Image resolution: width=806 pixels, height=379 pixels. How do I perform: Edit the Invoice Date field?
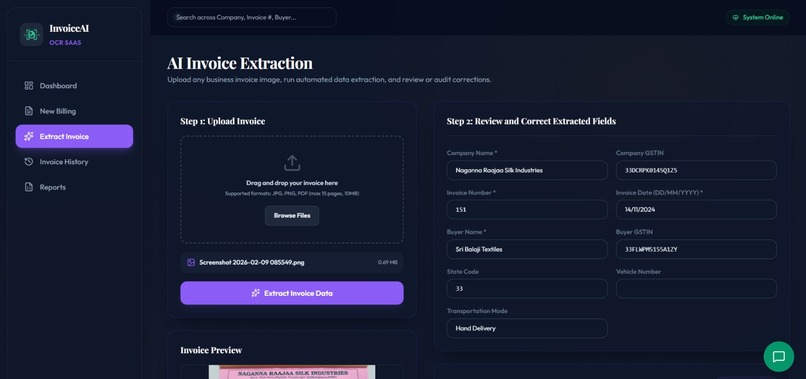(x=696, y=210)
